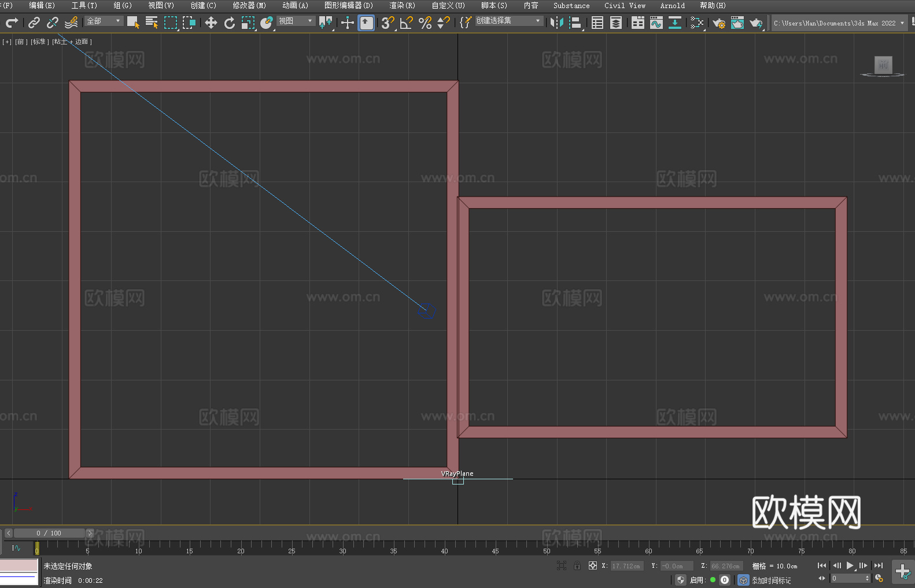Click the Use Pivot Point Center icon
Viewport: 915px width, 588px height.
[326, 23]
